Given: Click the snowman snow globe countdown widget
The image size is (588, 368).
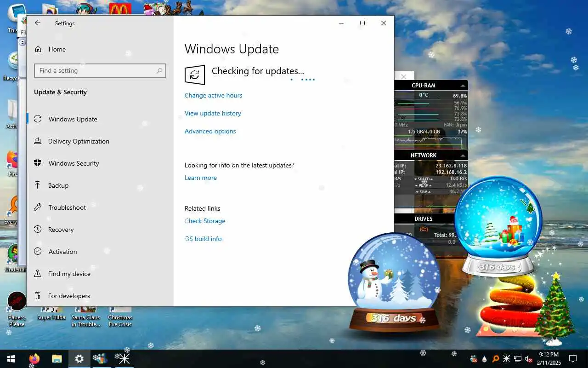Looking at the screenshot, I should pos(394,282).
